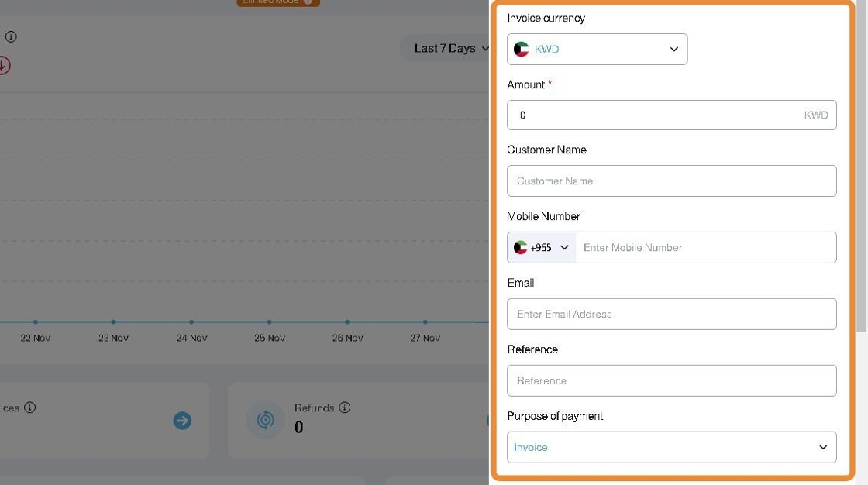Screen dimensions: 868x485
Task: Click the Kuwait flag in Invoice currency
Action: [x=522, y=50]
